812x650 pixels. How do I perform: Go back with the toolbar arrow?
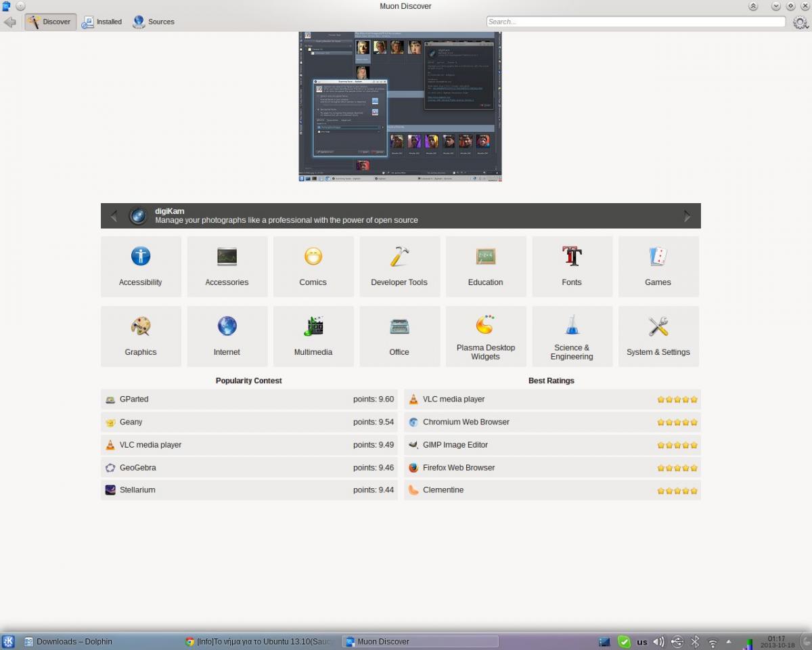pyautogui.click(x=9, y=22)
